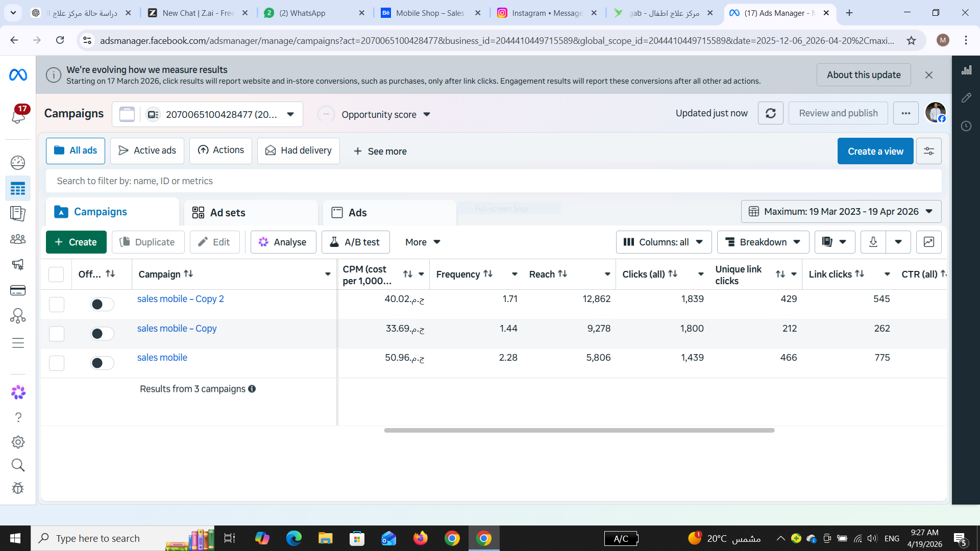This screenshot has height=551, width=980.
Task: Tick the select-all campaigns checkbox
Action: [x=56, y=274]
